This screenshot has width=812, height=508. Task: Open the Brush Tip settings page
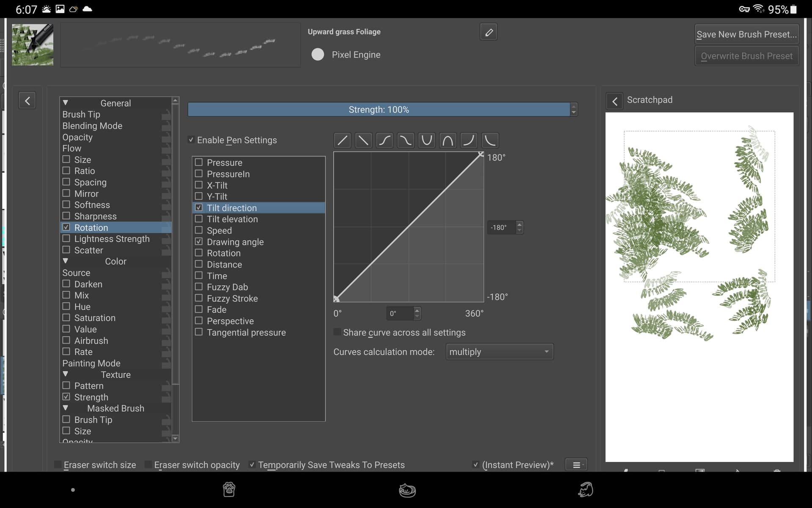(81, 114)
